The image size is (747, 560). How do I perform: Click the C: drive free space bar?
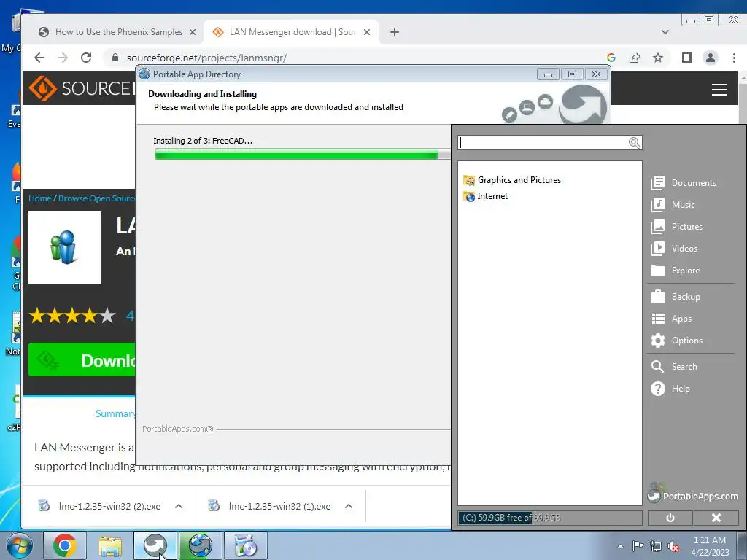(x=550, y=518)
